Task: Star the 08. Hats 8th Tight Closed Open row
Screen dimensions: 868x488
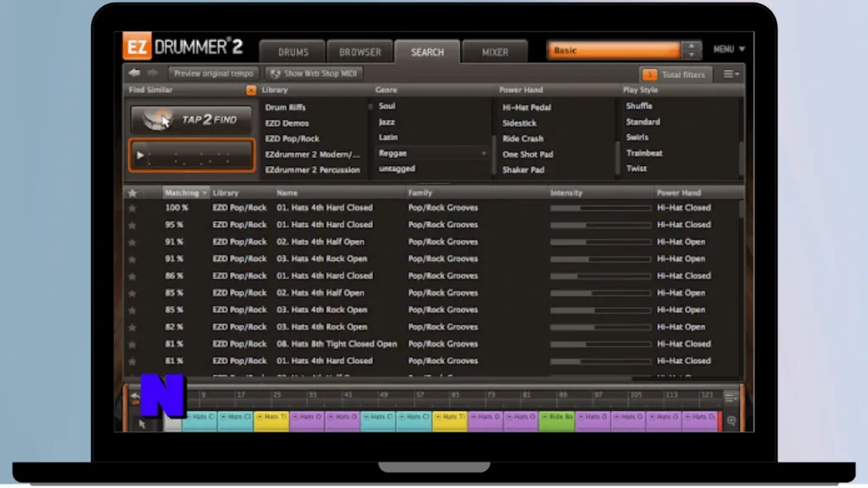Action: [132, 345]
